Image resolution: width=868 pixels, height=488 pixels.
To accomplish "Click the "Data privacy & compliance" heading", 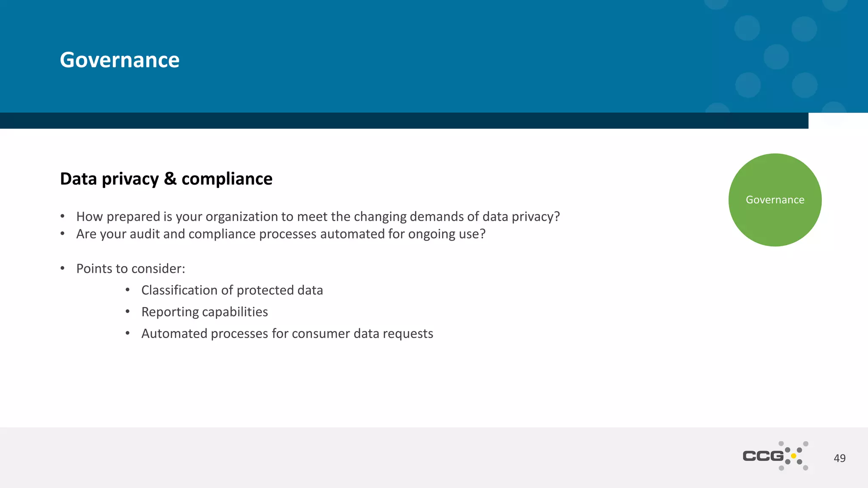I will [166, 179].
